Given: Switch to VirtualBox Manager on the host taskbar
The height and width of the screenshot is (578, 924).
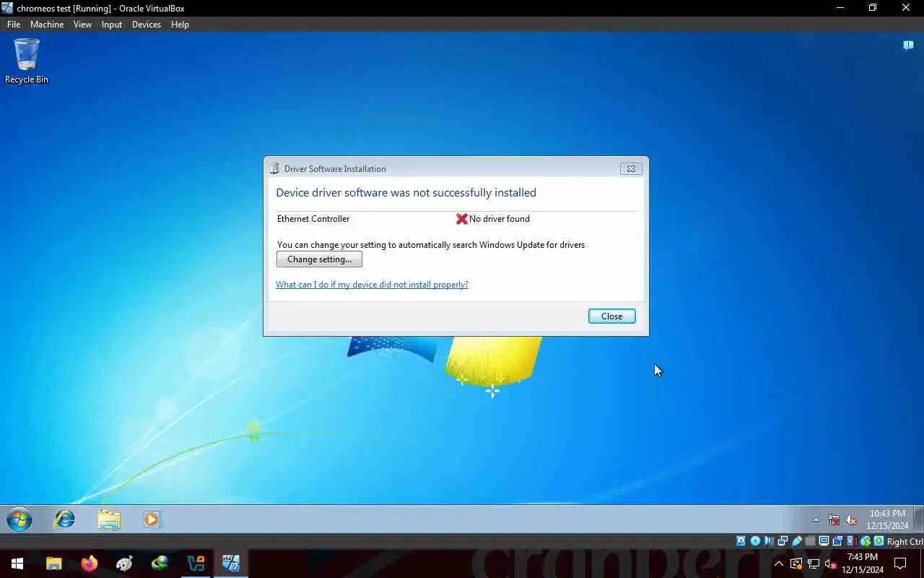Looking at the screenshot, I should (196, 564).
